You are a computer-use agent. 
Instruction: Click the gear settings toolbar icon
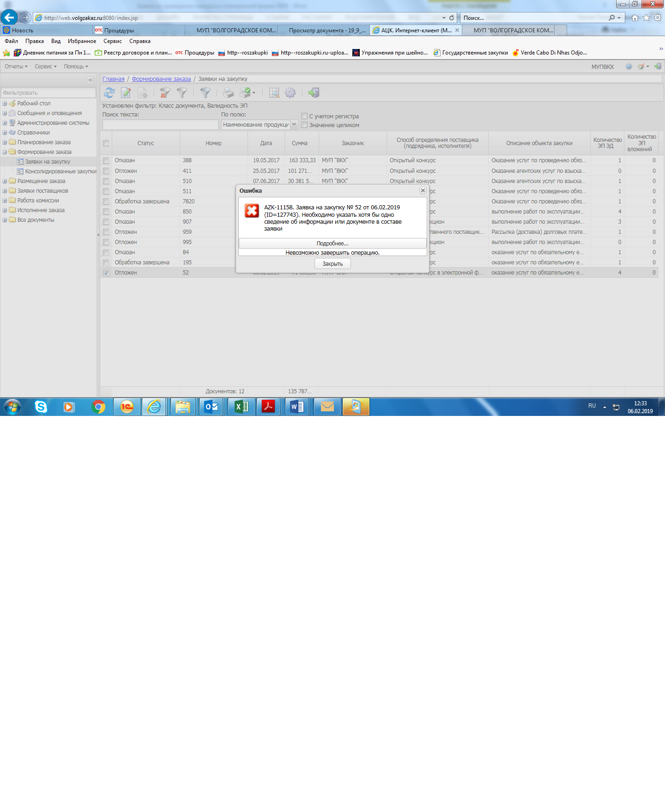tap(290, 93)
